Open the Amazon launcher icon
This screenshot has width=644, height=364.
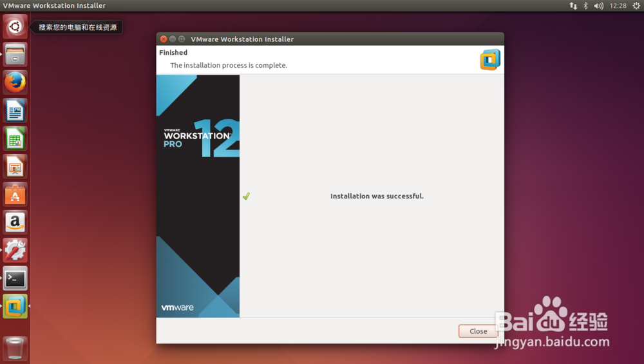[x=15, y=222]
